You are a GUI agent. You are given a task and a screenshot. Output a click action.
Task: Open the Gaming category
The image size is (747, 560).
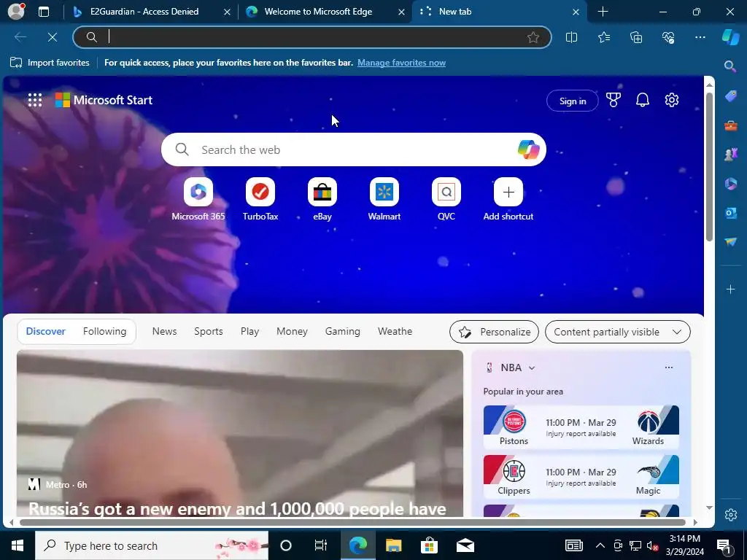click(343, 332)
